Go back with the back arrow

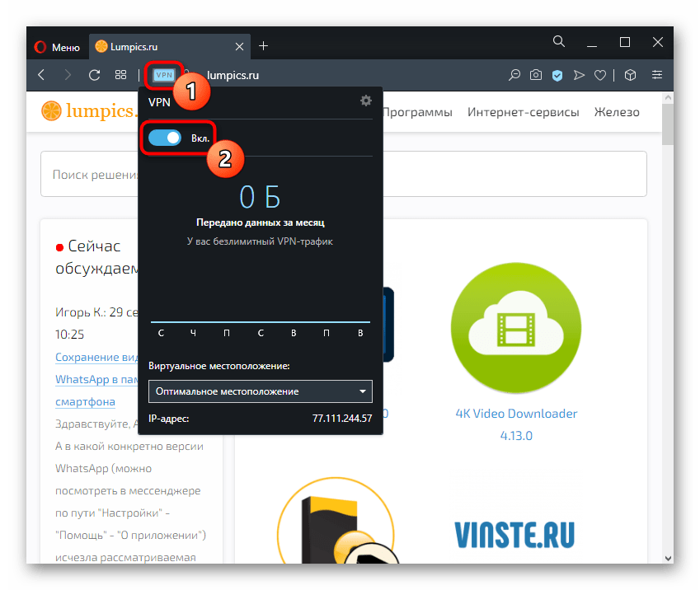42,75
